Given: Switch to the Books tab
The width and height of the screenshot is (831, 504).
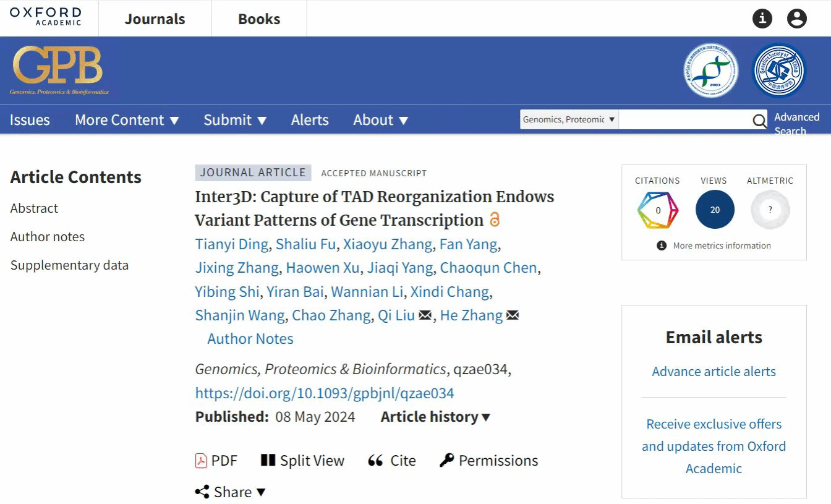Looking at the screenshot, I should coord(259,19).
